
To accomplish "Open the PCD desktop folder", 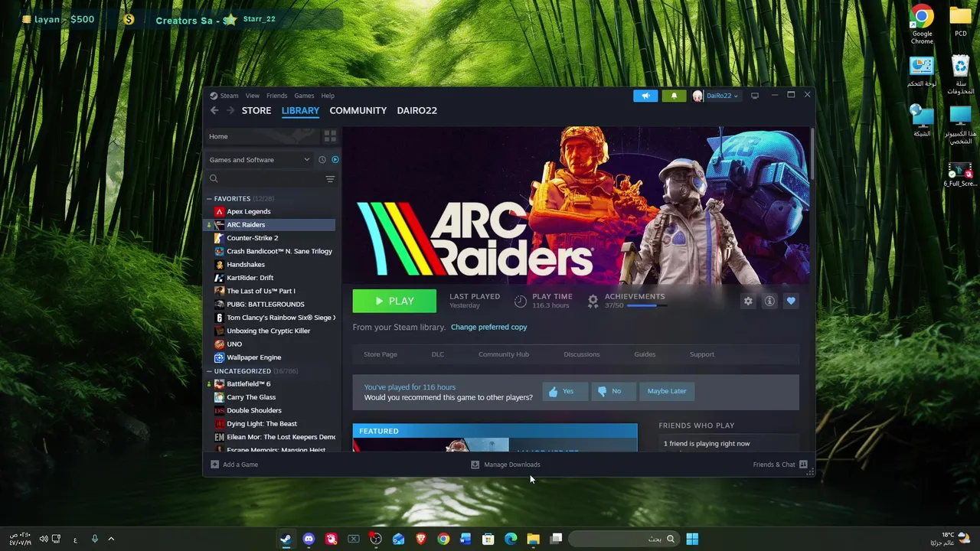I will (960, 21).
